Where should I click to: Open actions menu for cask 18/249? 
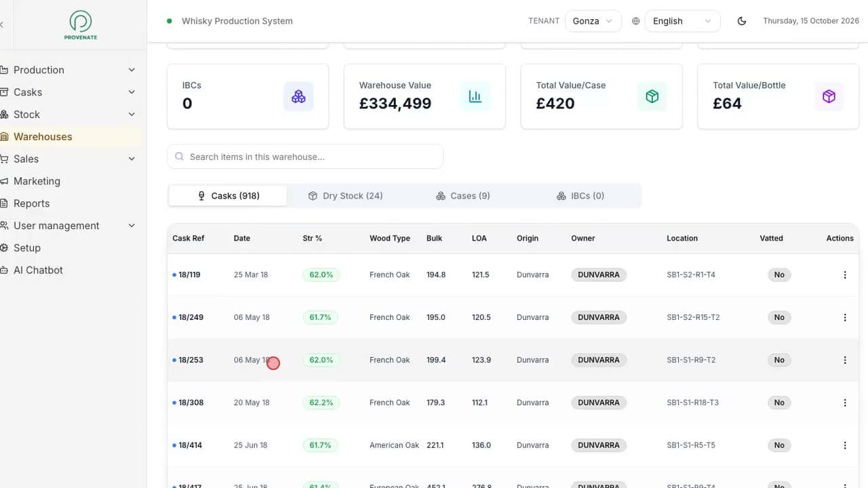tap(845, 317)
